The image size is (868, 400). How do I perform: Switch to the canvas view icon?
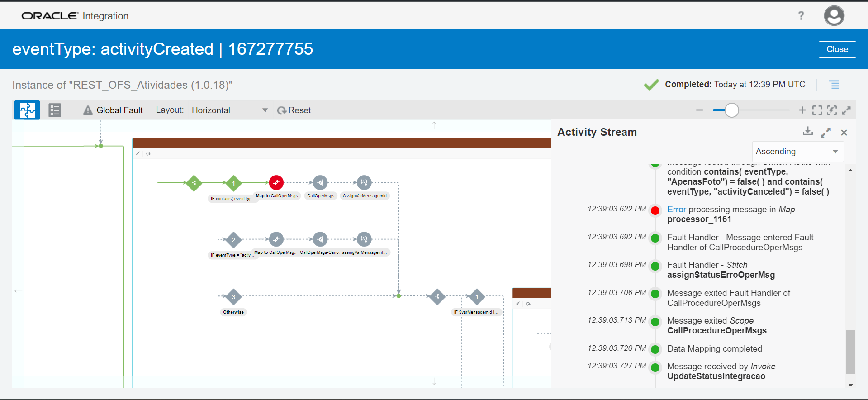tap(27, 110)
